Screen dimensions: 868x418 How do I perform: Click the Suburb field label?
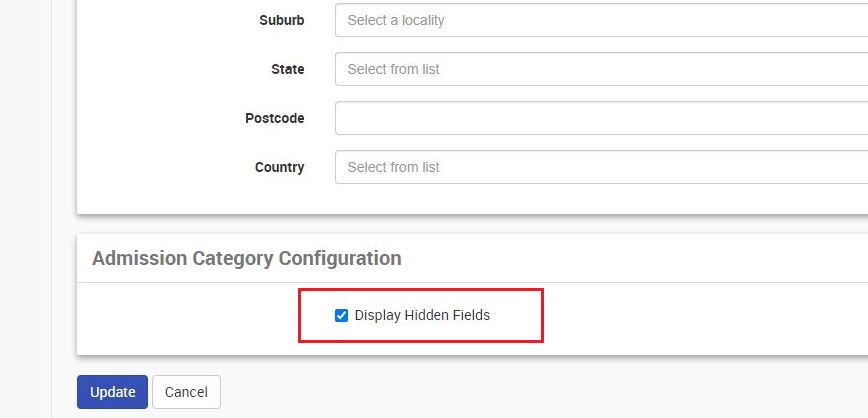pos(282,20)
